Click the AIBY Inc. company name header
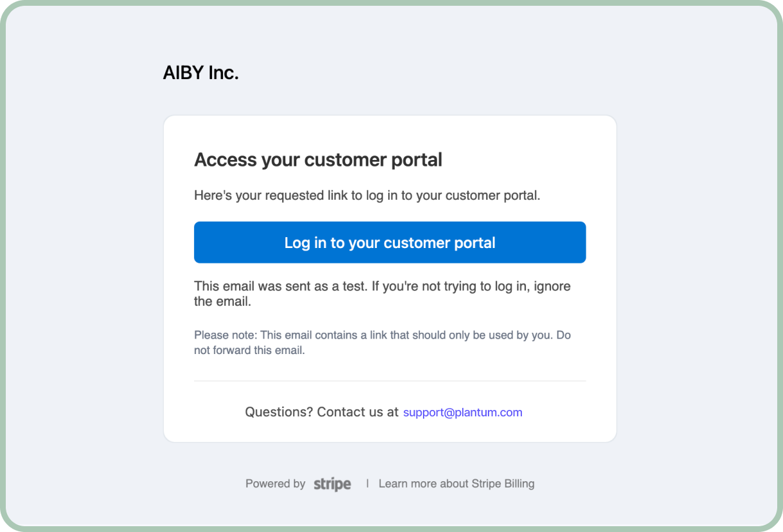 click(201, 73)
